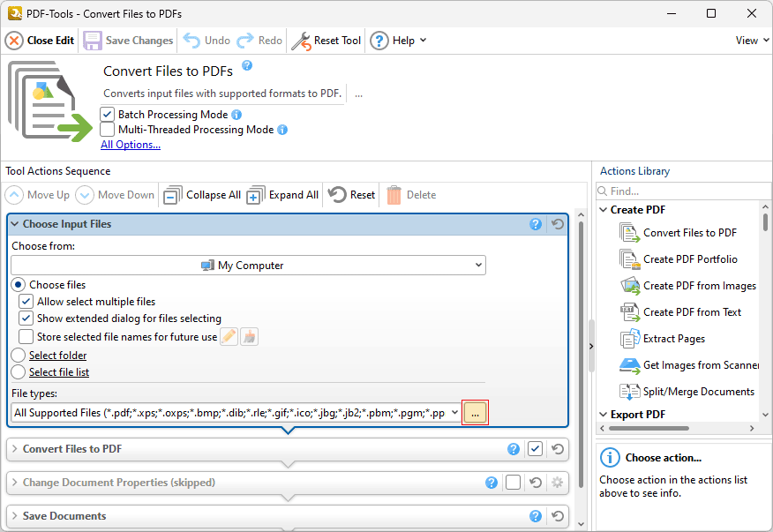Check Store selected file names for future use

tap(26, 337)
